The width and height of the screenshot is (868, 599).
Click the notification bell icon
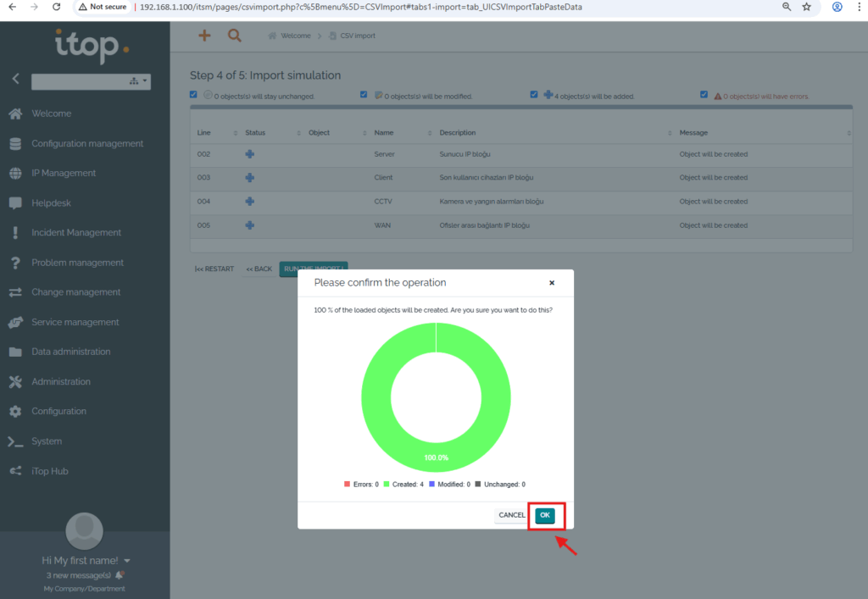pyautogui.click(x=120, y=575)
